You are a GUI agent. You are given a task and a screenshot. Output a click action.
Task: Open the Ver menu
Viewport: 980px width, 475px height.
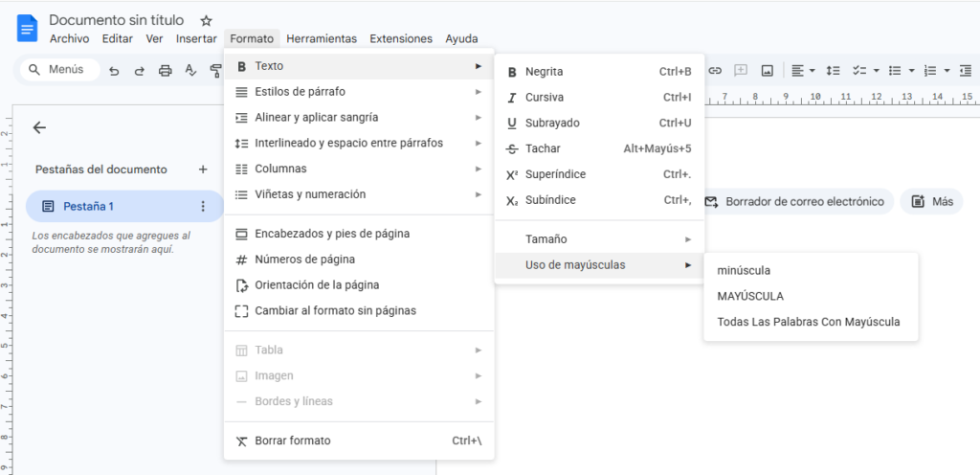tap(154, 38)
